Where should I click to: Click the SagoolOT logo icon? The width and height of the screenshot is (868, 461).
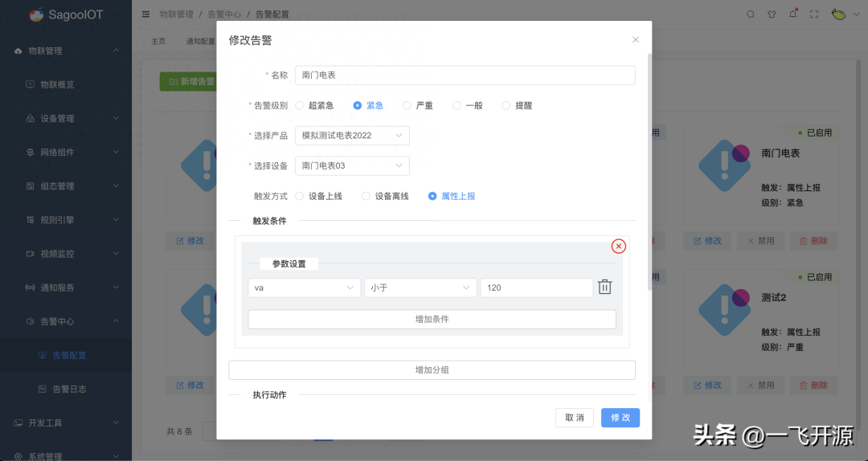point(36,15)
